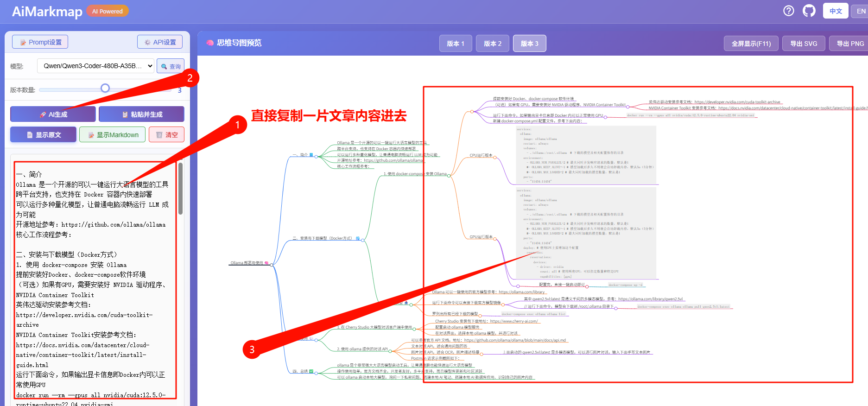Image resolution: width=868 pixels, height=406 pixels.
Task: Open the www.cherry-ai.com link
Action: 514,321
